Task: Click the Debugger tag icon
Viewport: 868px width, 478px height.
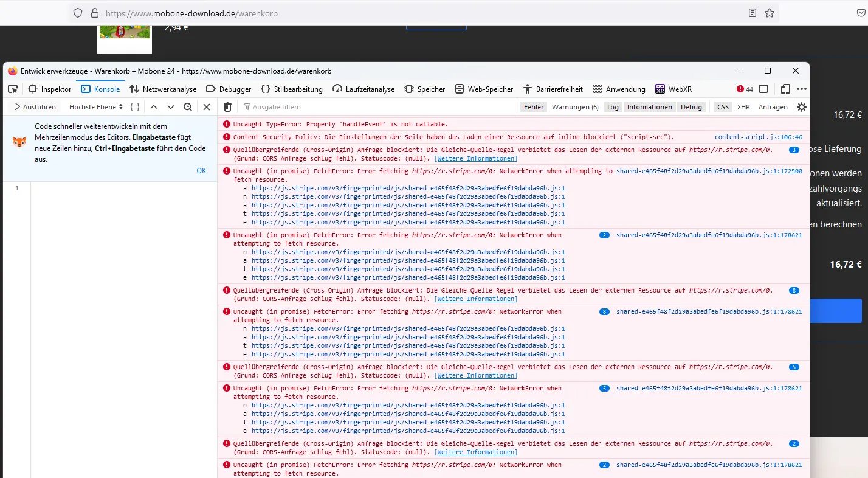Action: [211, 89]
